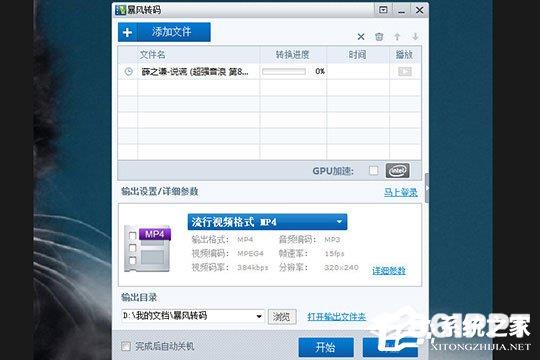This screenshot has width=540, height=360.
Task: Click the 浏览 browse button
Action: (x=282, y=317)
